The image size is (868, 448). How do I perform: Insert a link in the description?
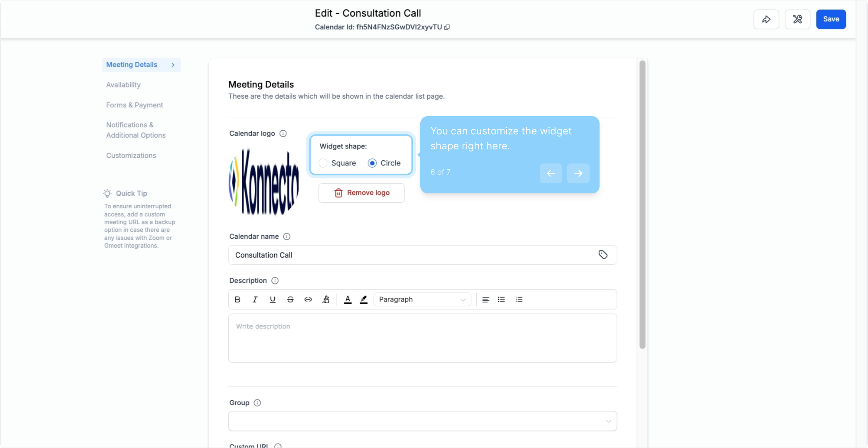pos(308,299)
